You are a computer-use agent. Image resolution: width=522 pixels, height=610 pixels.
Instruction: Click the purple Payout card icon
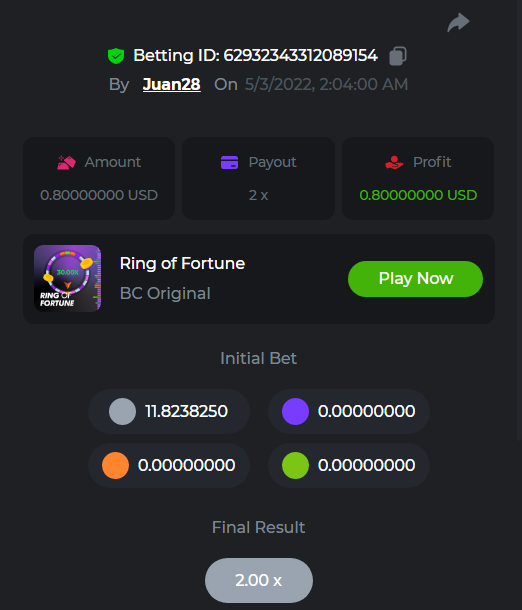tap(229, 162)
